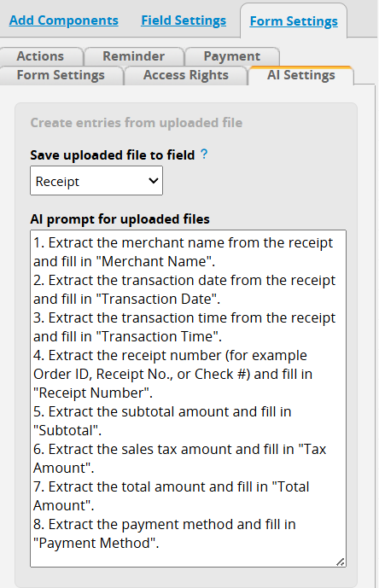Click the 'AI prompt for uploaded files' label

(120, 218)
